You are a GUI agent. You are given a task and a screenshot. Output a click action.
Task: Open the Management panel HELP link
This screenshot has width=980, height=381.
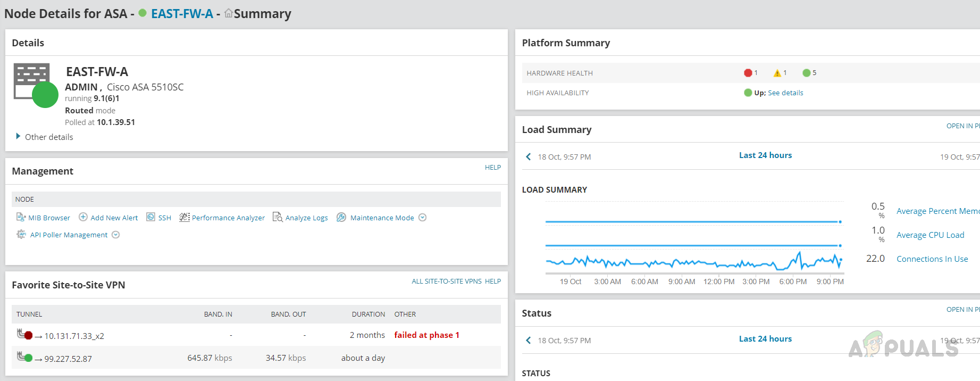coord(492,167)
